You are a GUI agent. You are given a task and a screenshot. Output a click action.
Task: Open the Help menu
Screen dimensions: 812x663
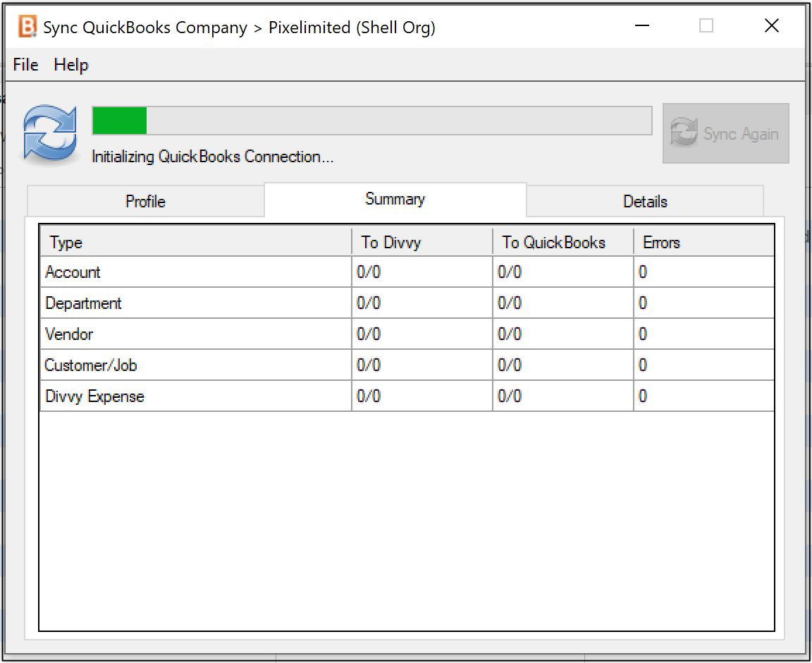coord(71,65)
